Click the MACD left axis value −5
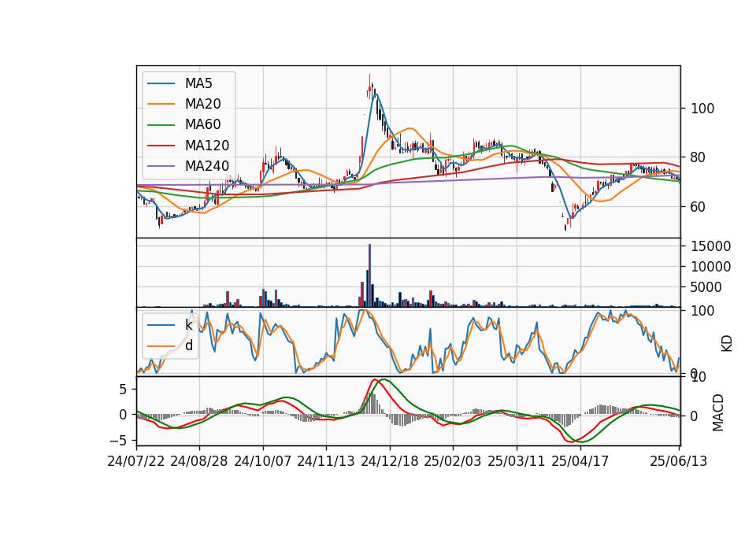The height and width of the screenshot is (543, 756). [x=118, y=441]
